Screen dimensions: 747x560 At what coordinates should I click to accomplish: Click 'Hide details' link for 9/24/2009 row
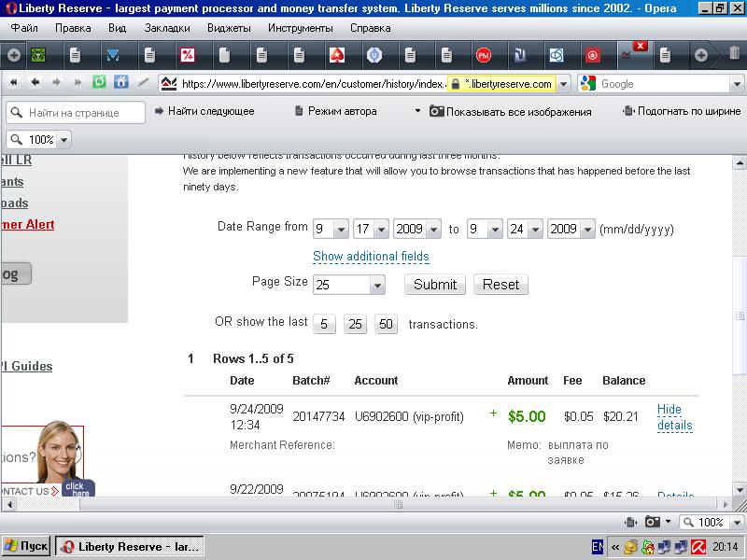point(674,417)
